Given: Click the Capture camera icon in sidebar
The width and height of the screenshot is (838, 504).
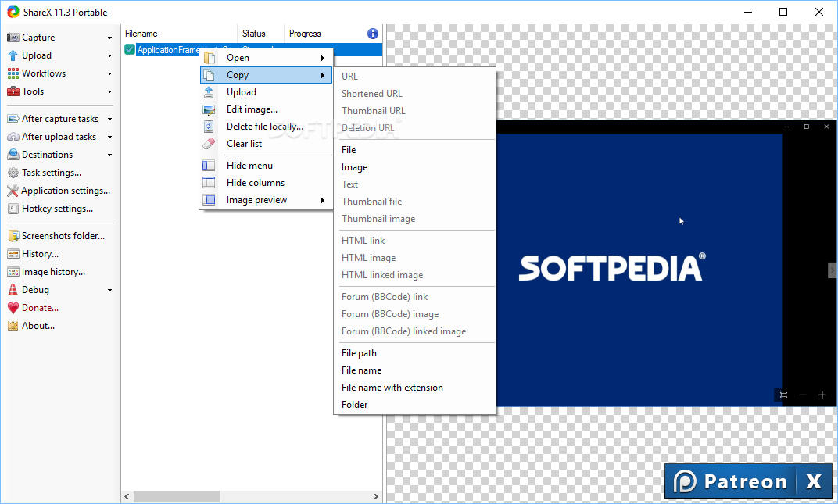Looking at the screenshot, I should pos(13,38).
